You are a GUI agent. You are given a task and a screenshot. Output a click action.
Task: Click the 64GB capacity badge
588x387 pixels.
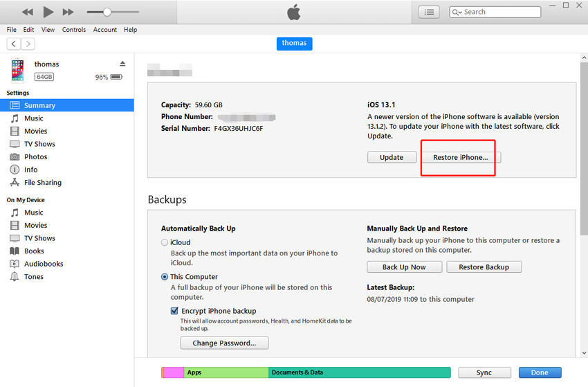(44, 77)
